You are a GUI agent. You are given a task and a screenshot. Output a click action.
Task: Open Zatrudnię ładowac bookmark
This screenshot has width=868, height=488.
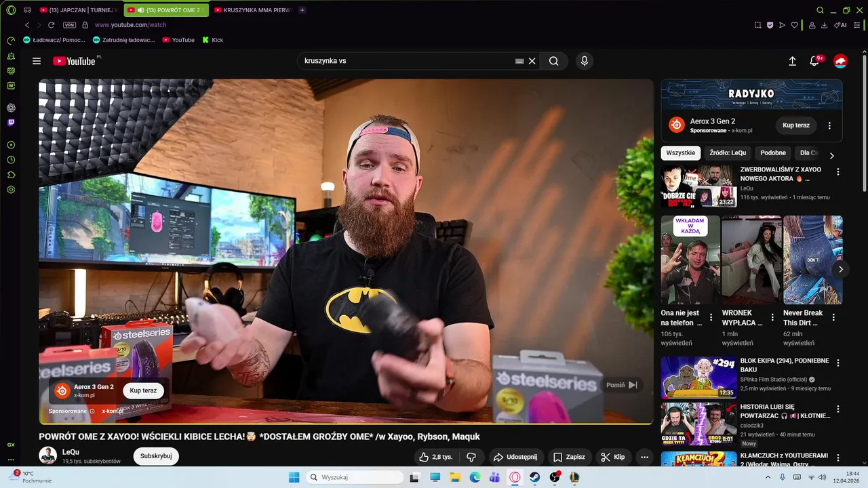124,40
